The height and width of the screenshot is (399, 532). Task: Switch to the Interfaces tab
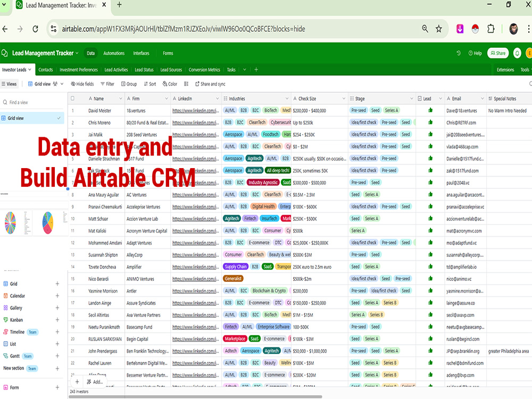pos(141,53)
